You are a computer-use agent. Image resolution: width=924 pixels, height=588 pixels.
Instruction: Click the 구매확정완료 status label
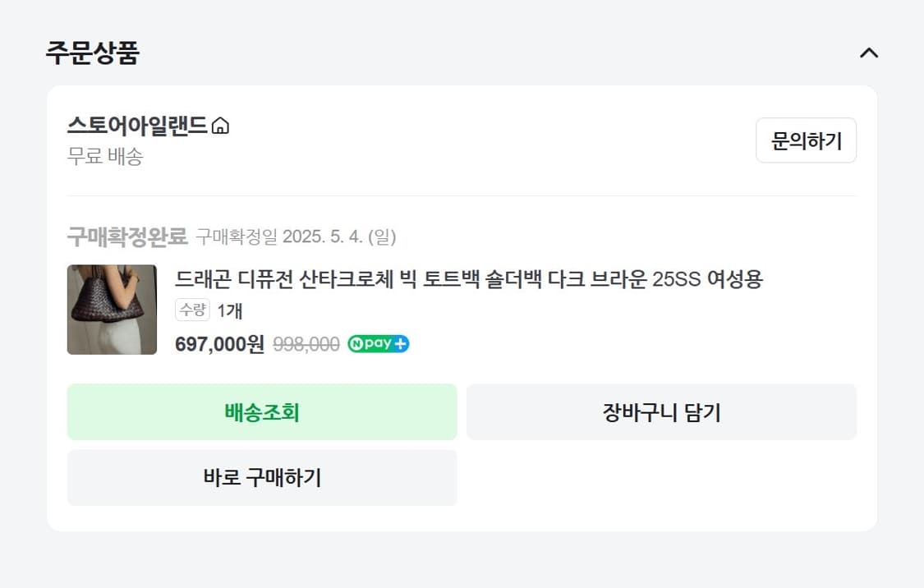(x=129, y=237)
